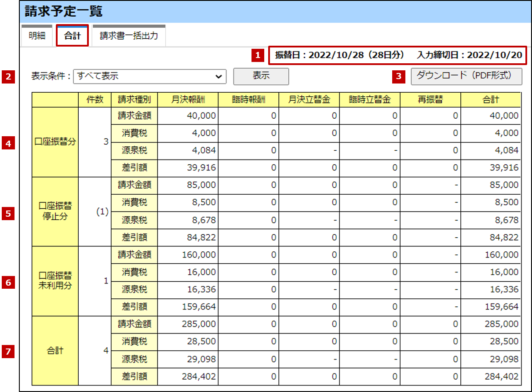Open the 請求書一括出力 tab
The image size is (532, 392).
[x=128, y=36]
